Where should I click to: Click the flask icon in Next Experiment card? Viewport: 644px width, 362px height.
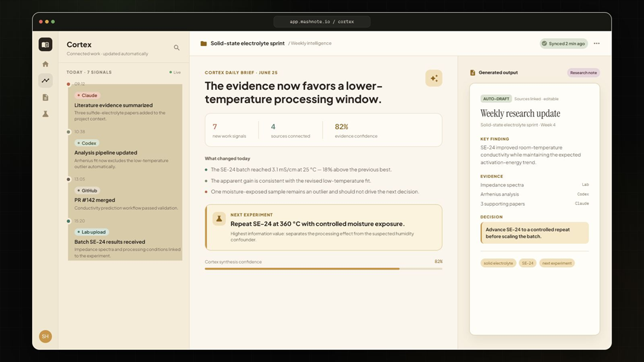pyautogui.click(x=219, y=219)
